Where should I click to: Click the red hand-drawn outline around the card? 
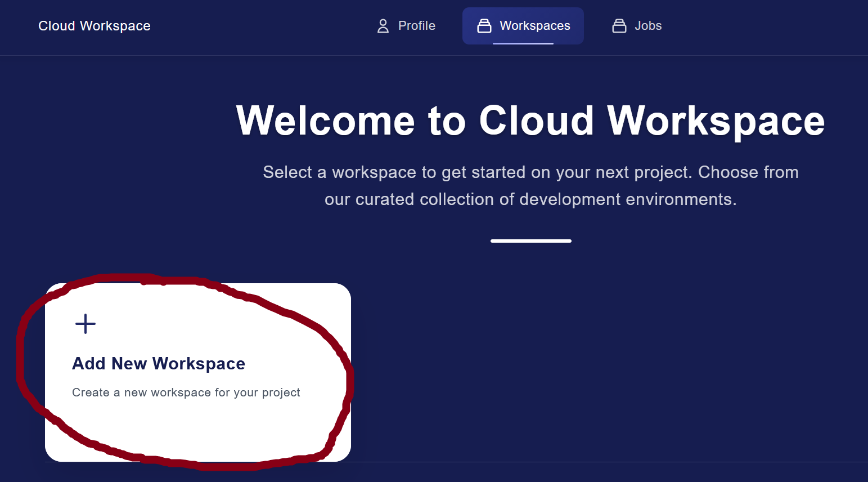pos(21,360)
